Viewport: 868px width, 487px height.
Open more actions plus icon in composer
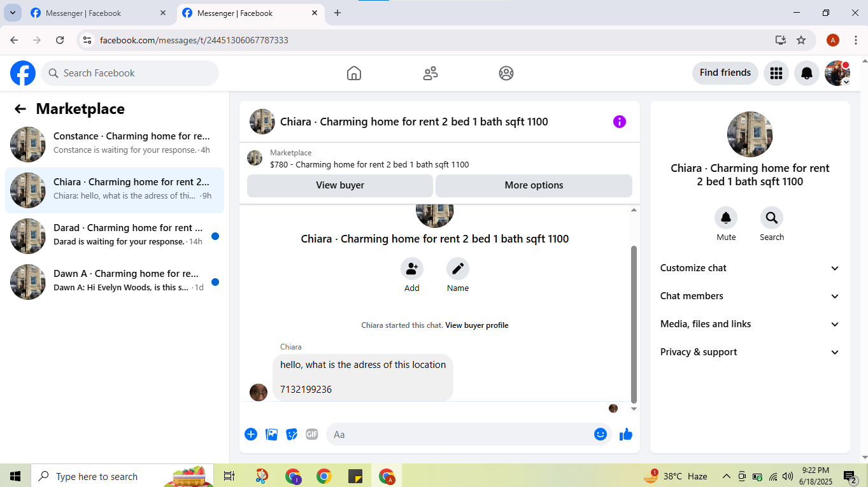click(251, 434)
